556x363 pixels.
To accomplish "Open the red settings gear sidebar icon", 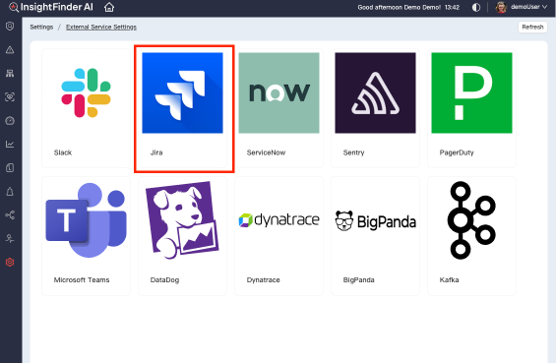I will [x=10, y=262].
